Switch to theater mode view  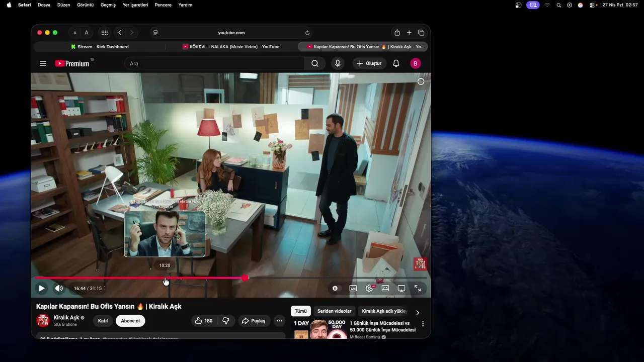click(x=385, y=288)
